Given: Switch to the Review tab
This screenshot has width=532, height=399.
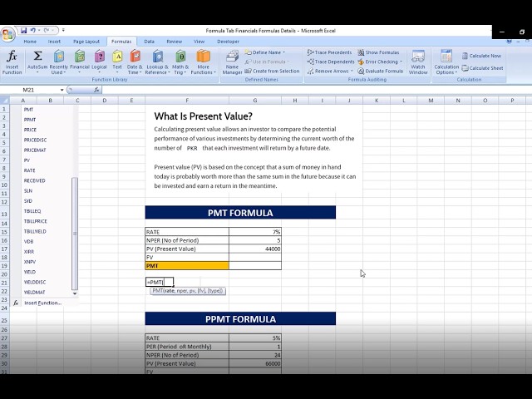Looking at the screenshot, I should pos(174,42).
